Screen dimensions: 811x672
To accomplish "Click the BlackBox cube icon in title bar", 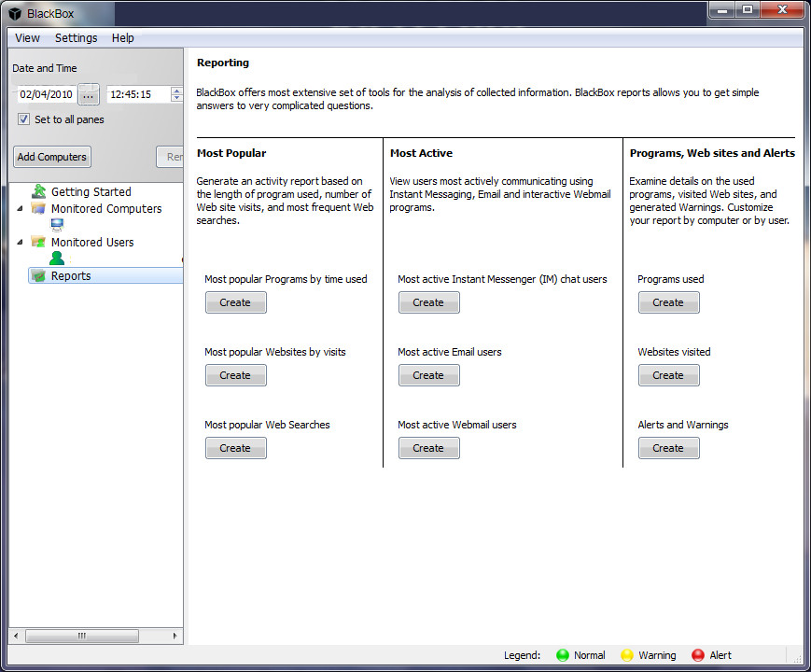I will pos(15,13).
